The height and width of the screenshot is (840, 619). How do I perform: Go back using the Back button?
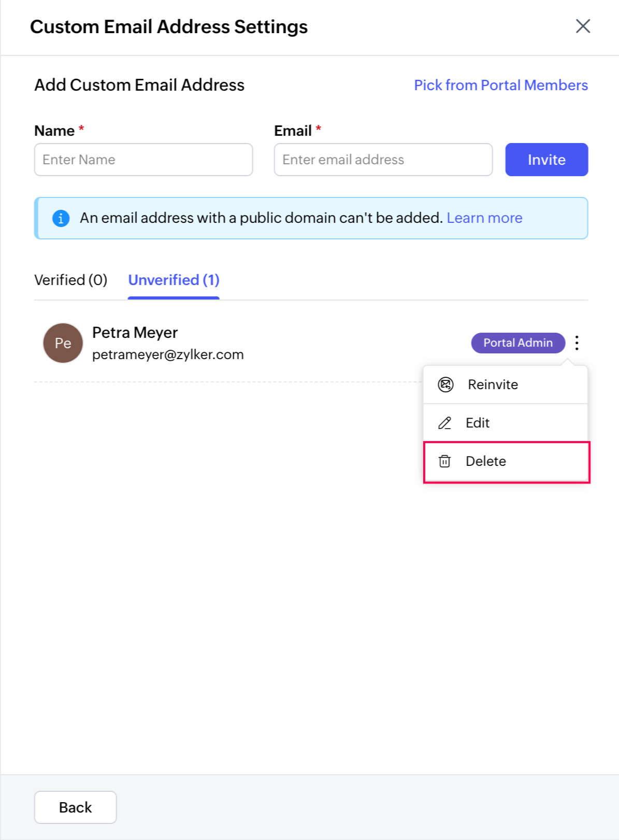[76, 807]
